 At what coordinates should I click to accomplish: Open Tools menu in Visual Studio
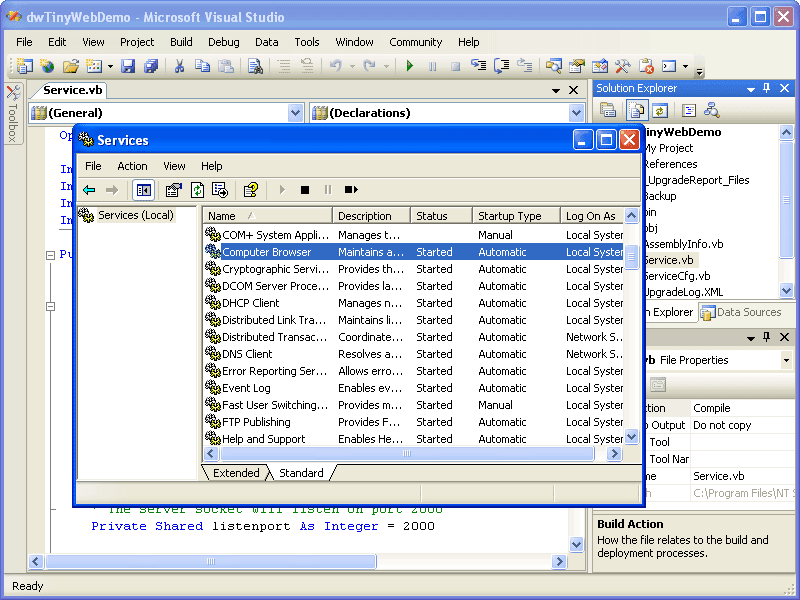pos(307,42)
